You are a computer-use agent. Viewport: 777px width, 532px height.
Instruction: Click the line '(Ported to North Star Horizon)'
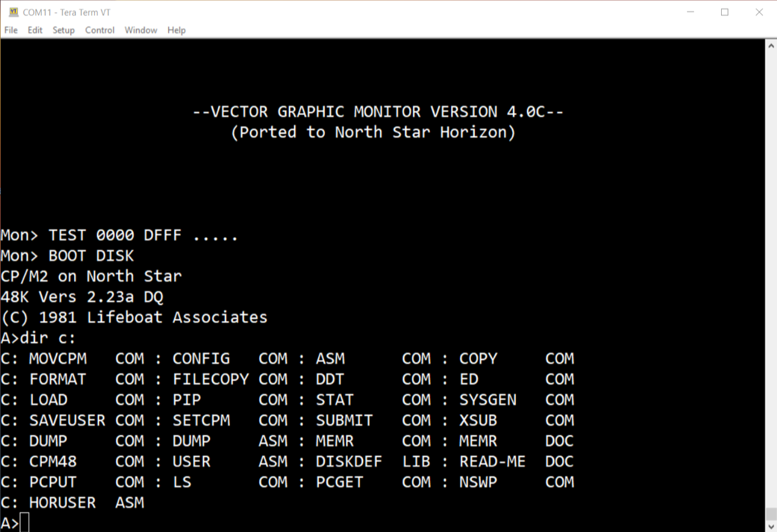pos(373,132)
